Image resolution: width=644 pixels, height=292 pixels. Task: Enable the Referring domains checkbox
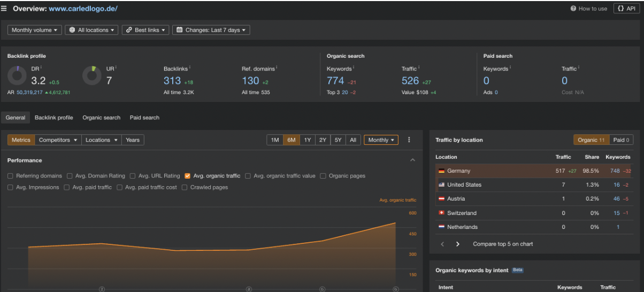(x=11, y=176)
